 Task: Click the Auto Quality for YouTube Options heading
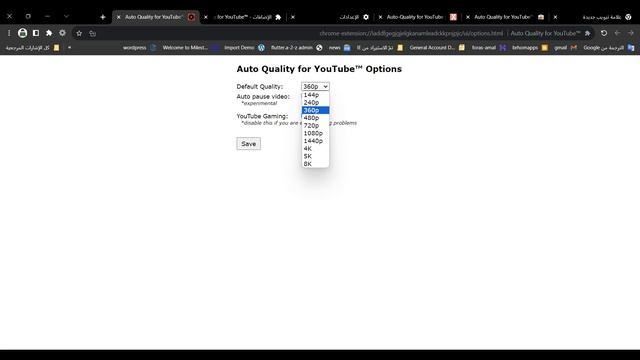point(319,69)
